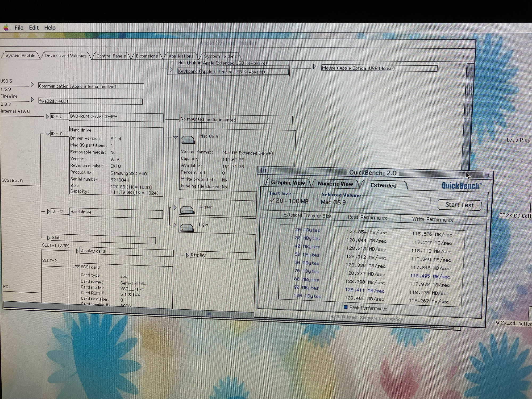Click the Peak Performance blue legend square
Image resolution: width=532 pixels, height=399 pixels.
(346, 307)
